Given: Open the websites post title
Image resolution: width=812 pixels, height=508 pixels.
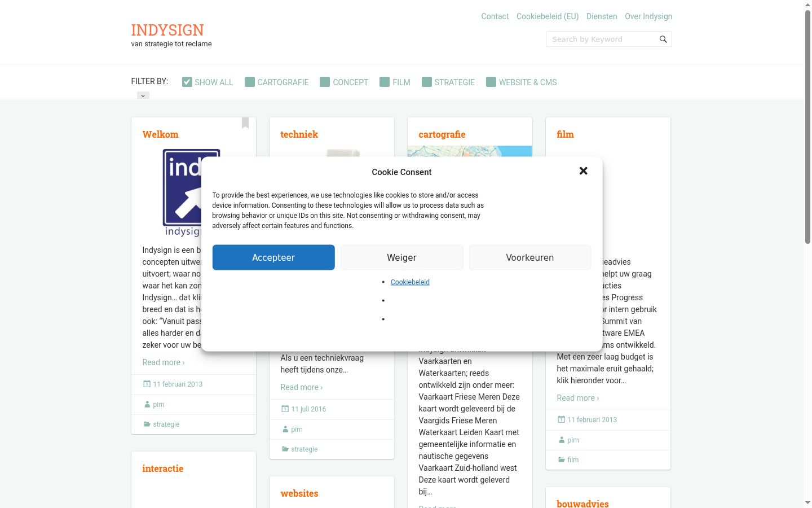Looking at the screenshot, I should click(299, 493).
